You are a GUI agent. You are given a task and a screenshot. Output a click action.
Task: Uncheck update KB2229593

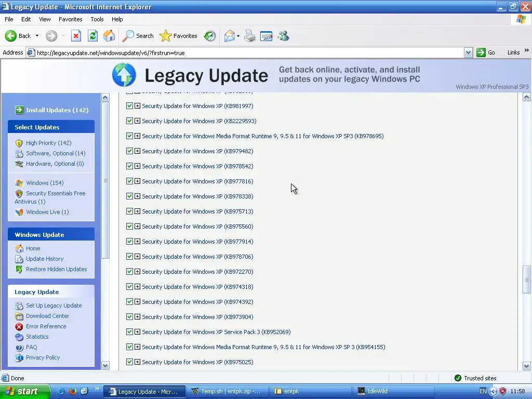pyautogui.click(x=129, y=121)
